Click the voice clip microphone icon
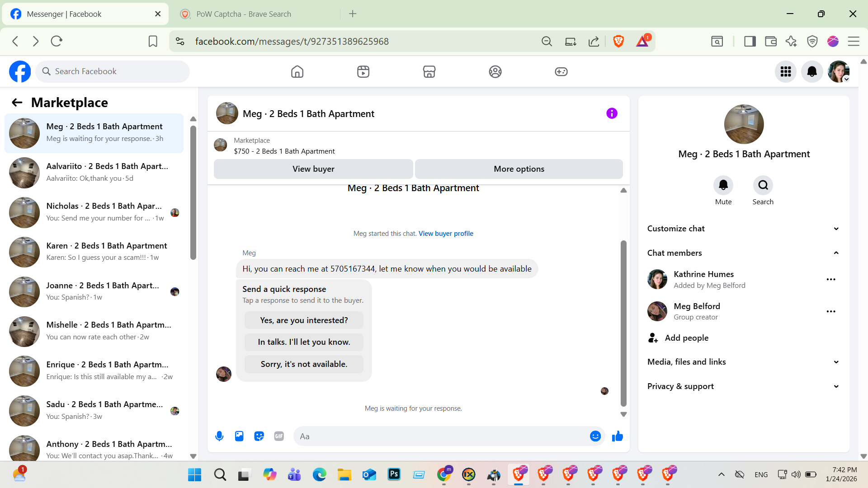This screenshot has width=868, height=488. [x=219, y=436]
